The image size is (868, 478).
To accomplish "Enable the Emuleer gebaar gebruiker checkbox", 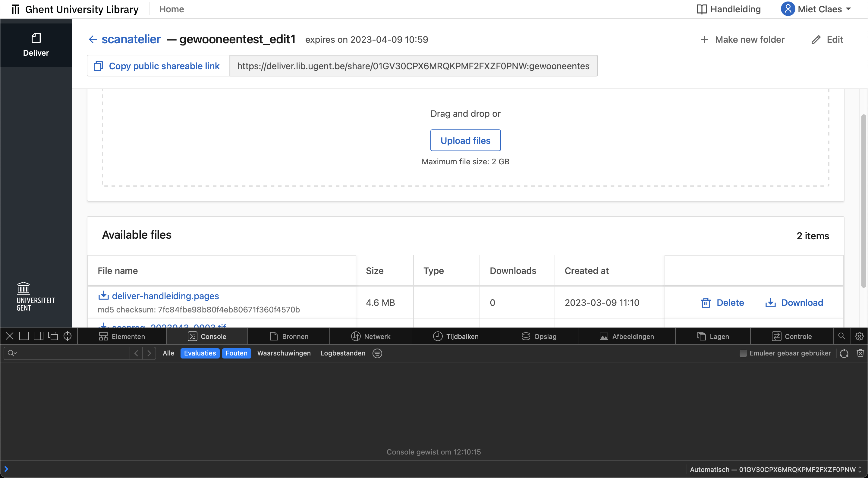I will pos(743,353).
